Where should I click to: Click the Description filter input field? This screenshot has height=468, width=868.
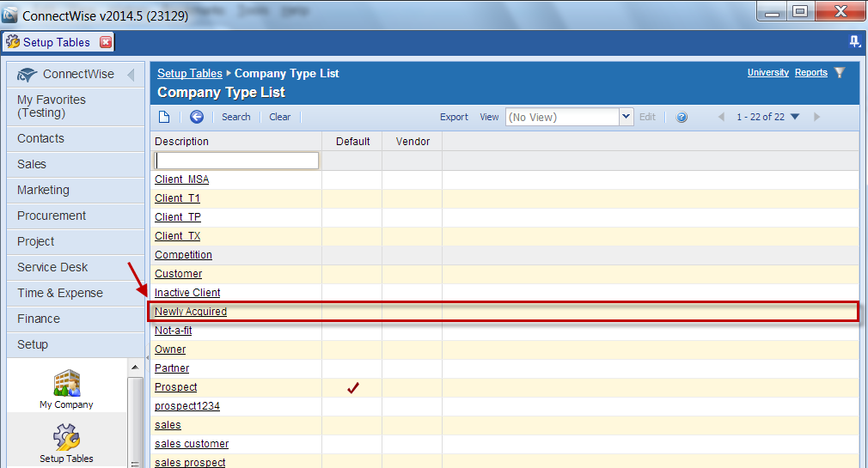click(236, 161)
